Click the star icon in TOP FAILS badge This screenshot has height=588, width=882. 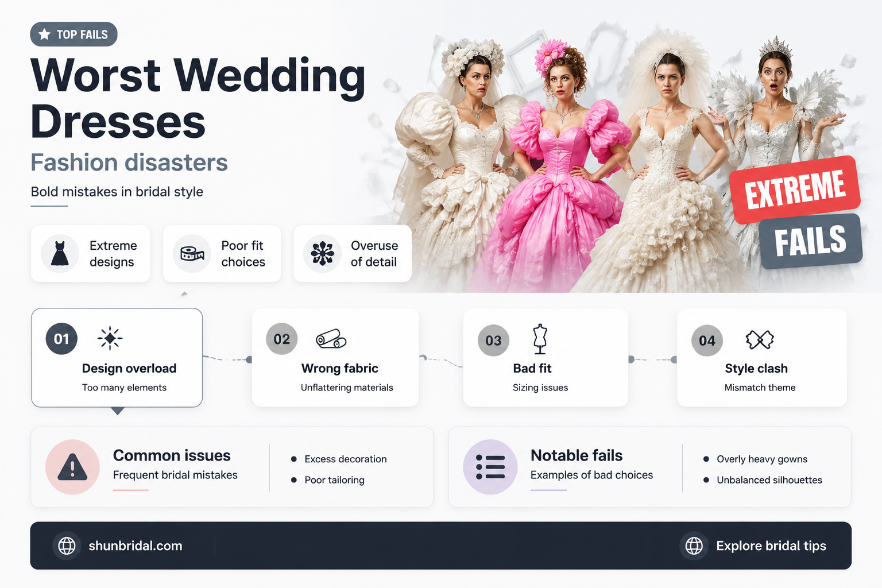pyautogui.click(x=44, y=34)
